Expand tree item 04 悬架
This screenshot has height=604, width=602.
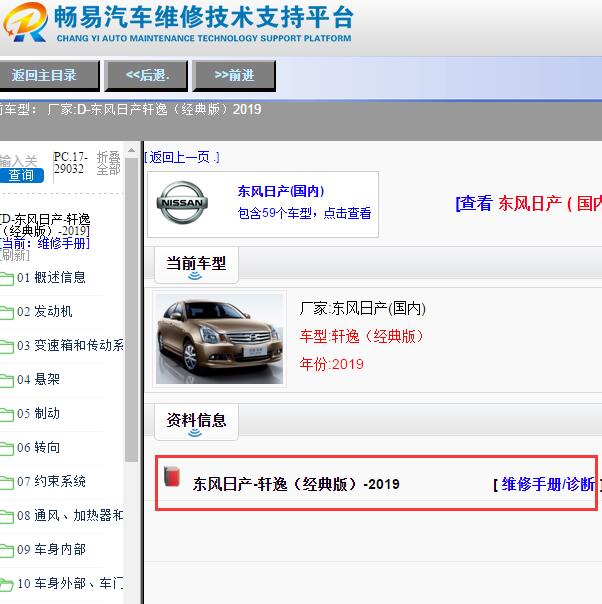pos(38,379)
